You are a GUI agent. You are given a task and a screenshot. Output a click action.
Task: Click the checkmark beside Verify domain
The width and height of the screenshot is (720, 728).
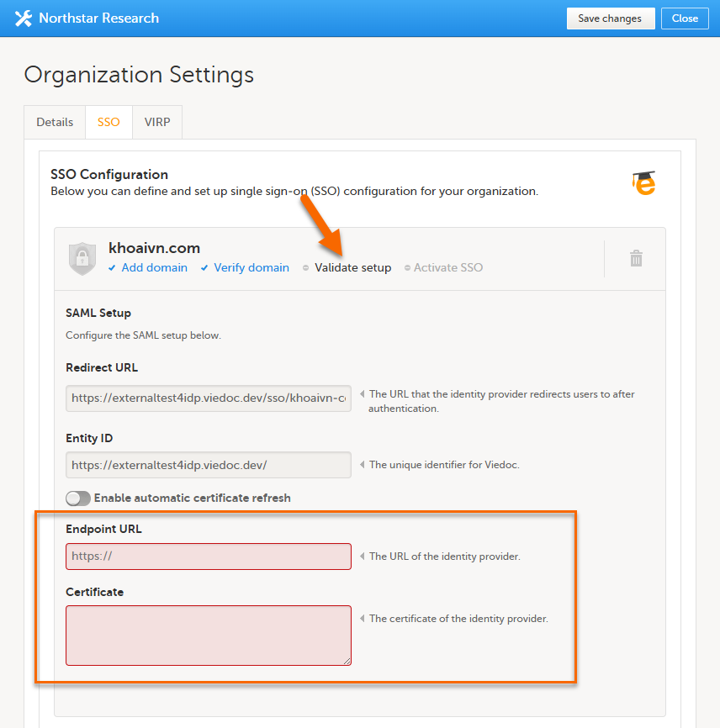click(x=204, y=268)
